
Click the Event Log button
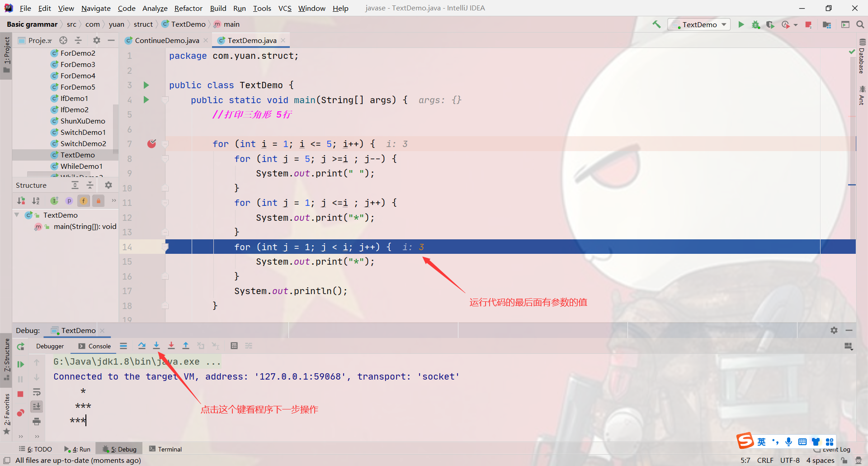point(832,450)
